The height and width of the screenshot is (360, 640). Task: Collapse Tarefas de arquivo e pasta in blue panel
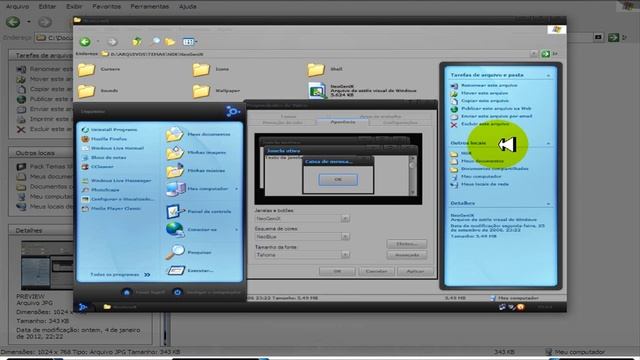[548, 76]
